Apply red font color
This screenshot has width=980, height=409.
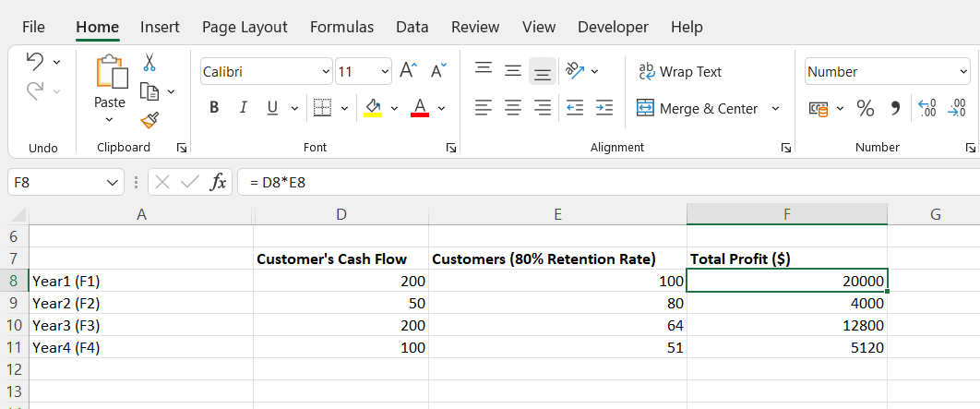pos(420,108)
